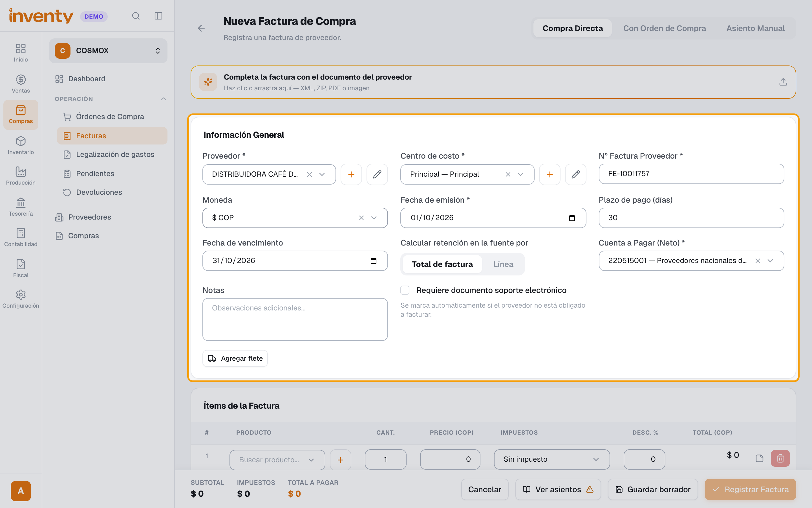Edit centro de costo pencil icon
812x508 pixels.
(x=575, y=174)
